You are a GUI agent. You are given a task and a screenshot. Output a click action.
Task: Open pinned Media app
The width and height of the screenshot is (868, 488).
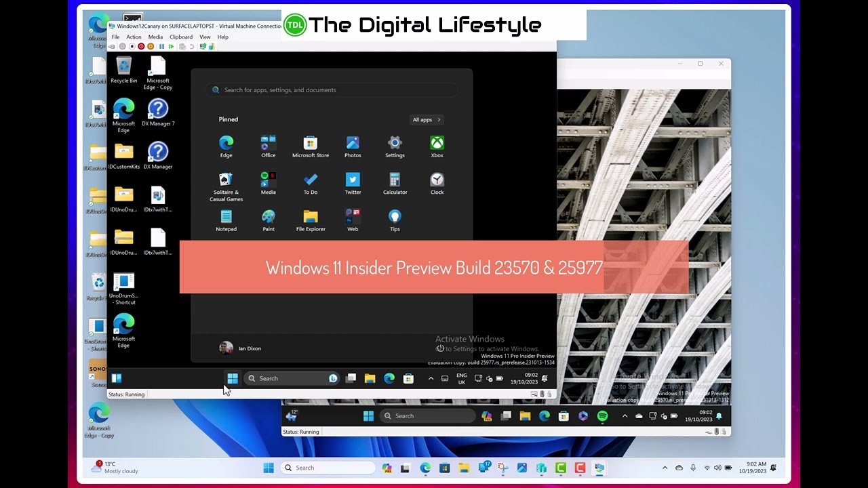pyautogui.click(x=269, y=184)
